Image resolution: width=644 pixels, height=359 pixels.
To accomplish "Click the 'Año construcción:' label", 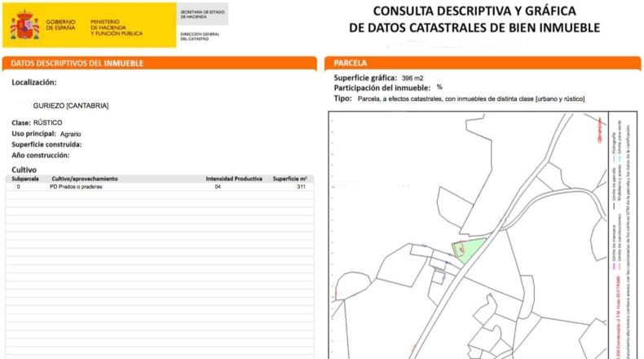I will pyautogui.click(x=41, y=155).
